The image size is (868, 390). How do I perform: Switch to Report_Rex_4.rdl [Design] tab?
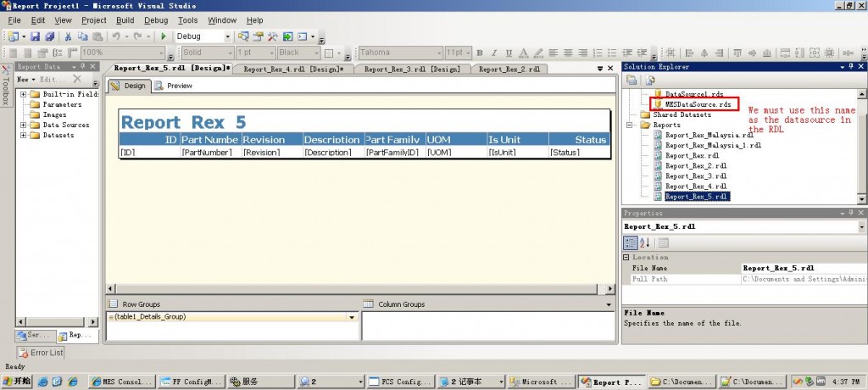tap(293, 70)
